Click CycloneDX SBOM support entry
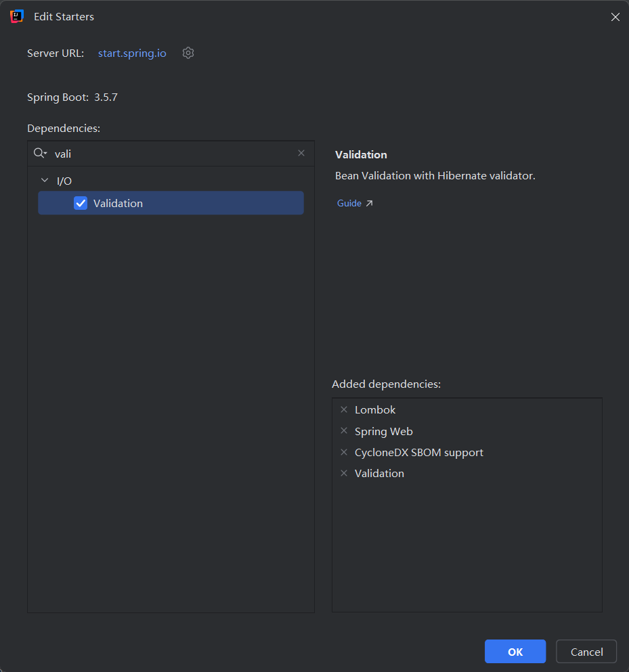Viewport: 629px width, 672px height. (419, 453)
